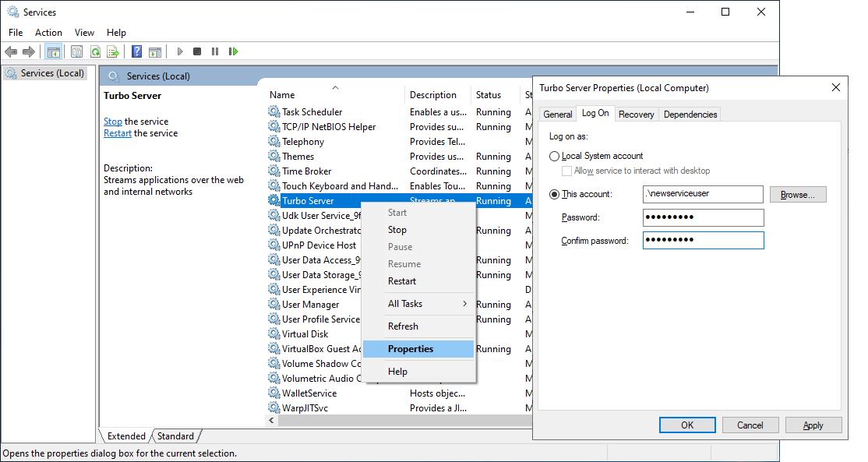Click the Restart the service link
The image size is (868, 462).
coord(117,132)
